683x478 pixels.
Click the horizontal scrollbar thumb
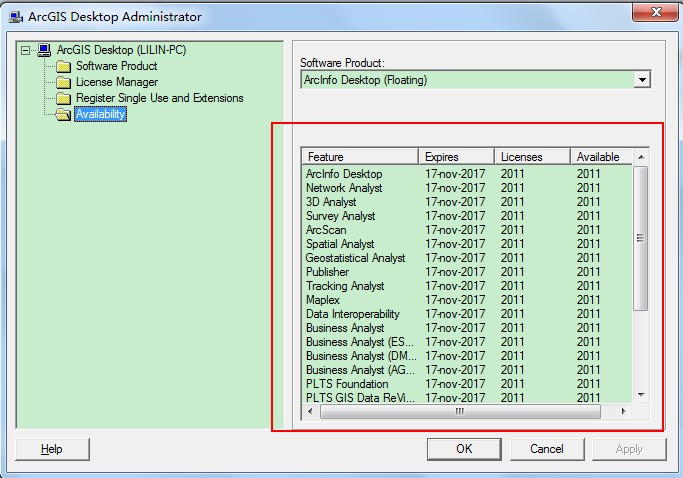pos(460,411)
